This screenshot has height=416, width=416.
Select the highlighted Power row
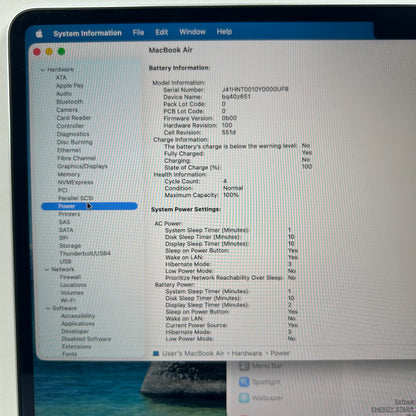coord(89,206)
